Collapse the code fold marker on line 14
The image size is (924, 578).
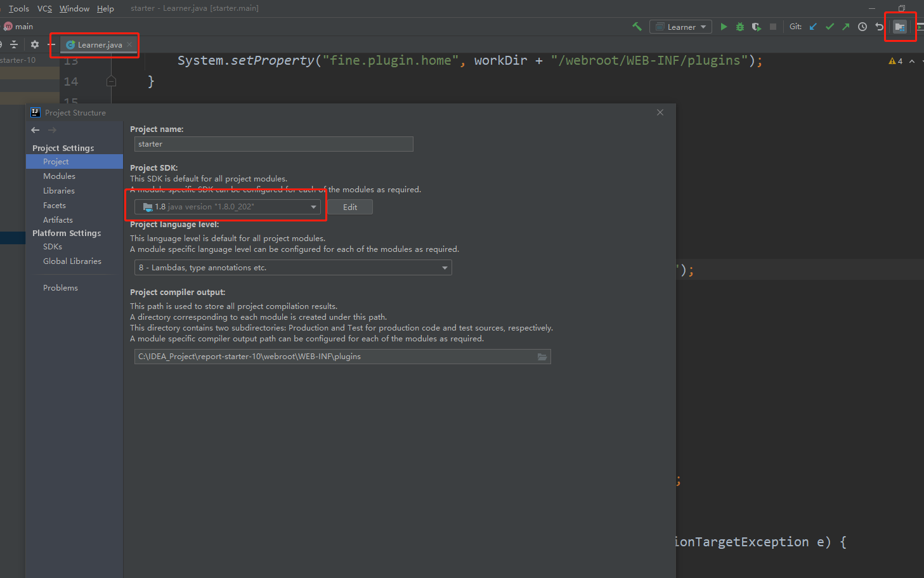click(x=111, y=81)
